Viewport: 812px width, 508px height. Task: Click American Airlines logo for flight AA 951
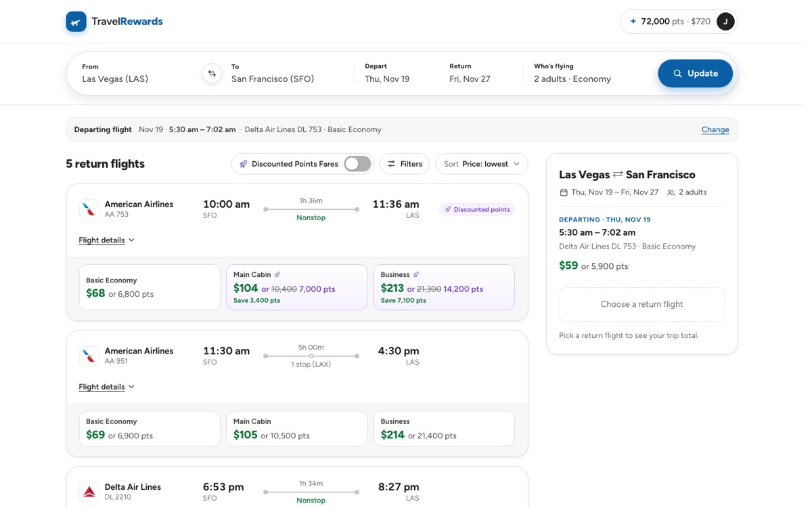click(89, 356)
